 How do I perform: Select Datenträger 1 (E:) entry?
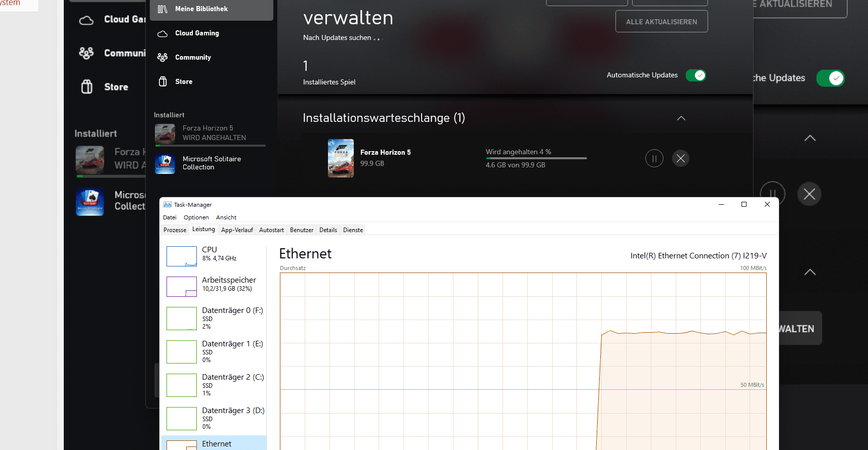pos(214,352)
